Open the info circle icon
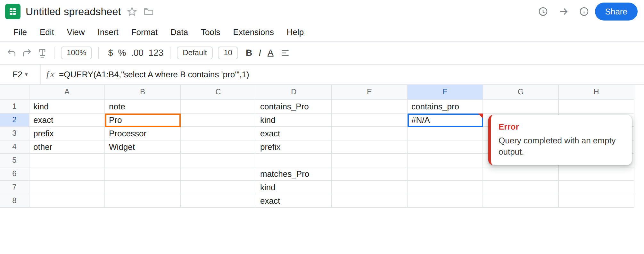 coord(584,12)
